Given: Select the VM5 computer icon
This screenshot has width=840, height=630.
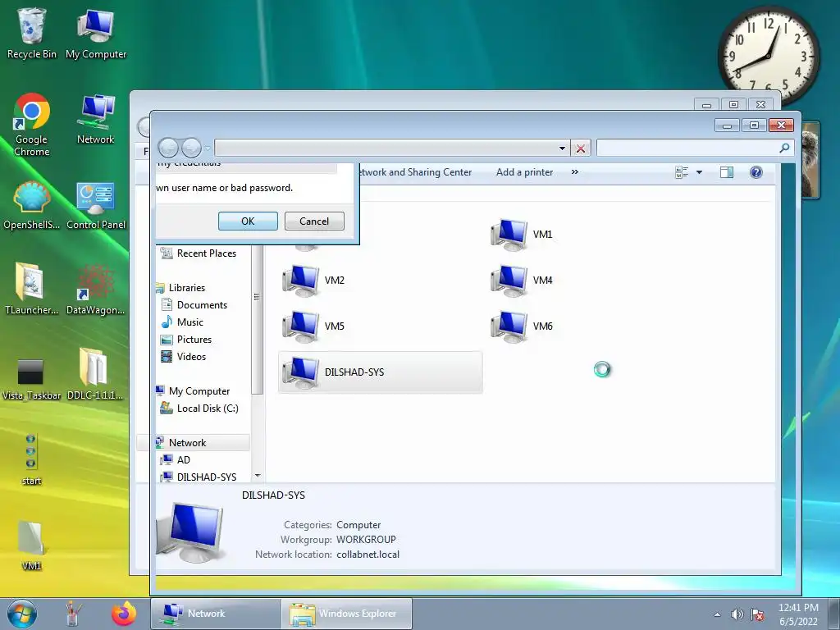Looking at the screenshot, I should (x=314, y=326).
